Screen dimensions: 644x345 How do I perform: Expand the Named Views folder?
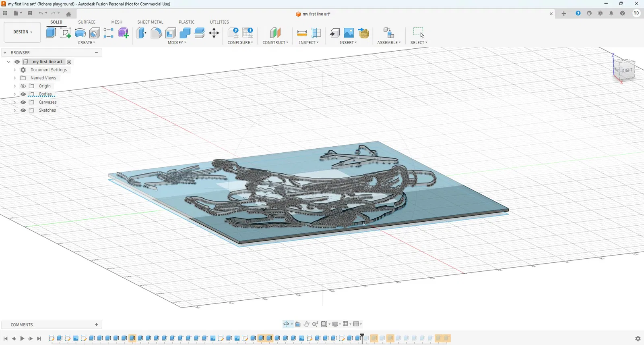(15, 78)
